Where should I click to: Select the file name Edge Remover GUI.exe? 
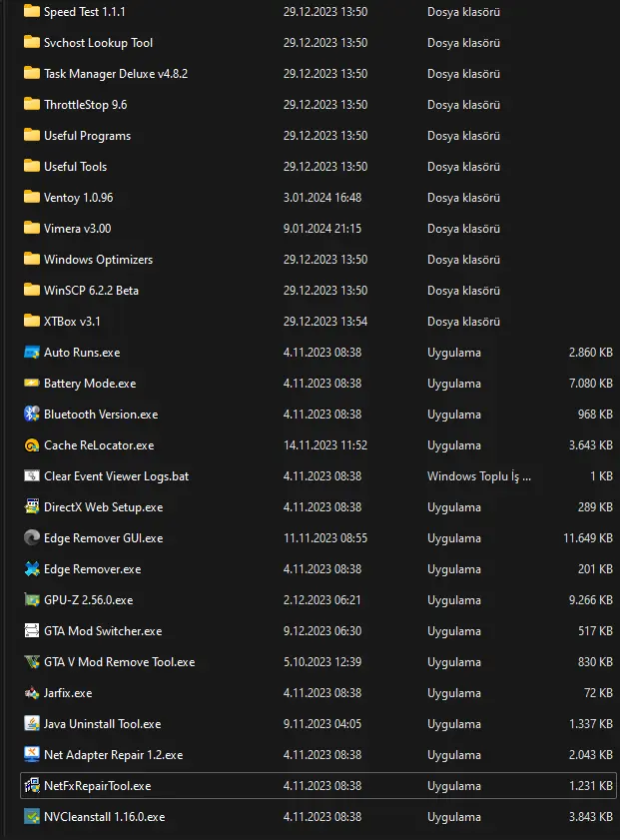pos(104,538)
